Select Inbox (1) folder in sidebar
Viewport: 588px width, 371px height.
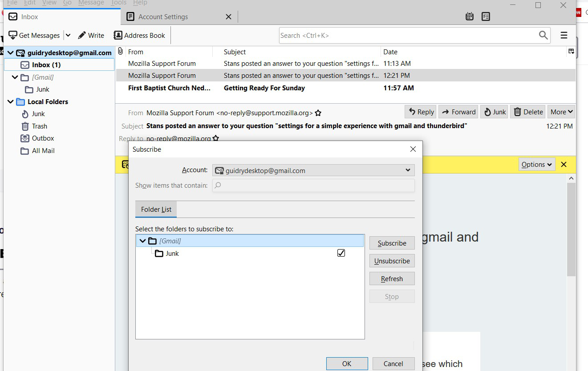59,65
